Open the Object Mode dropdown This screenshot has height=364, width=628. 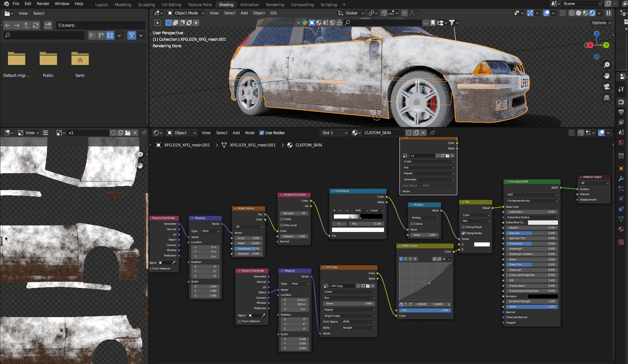pyautogui.click(x=186, y=13)
